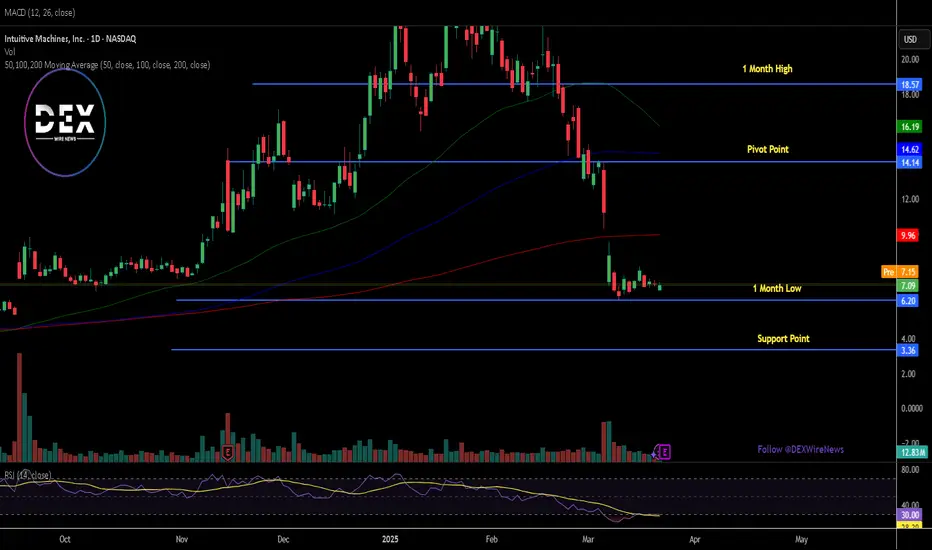
Task: Click the 14.62 blue moving average label
Action: click(909, 150)
